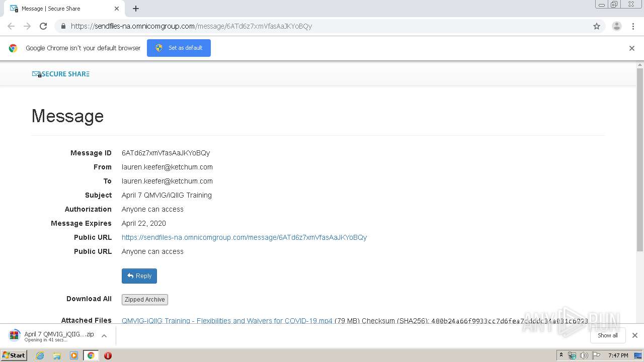Click the browser Forward arrow
Image resolution: width=644 pixels, height=362 pixels.
(x=27, y=26)
